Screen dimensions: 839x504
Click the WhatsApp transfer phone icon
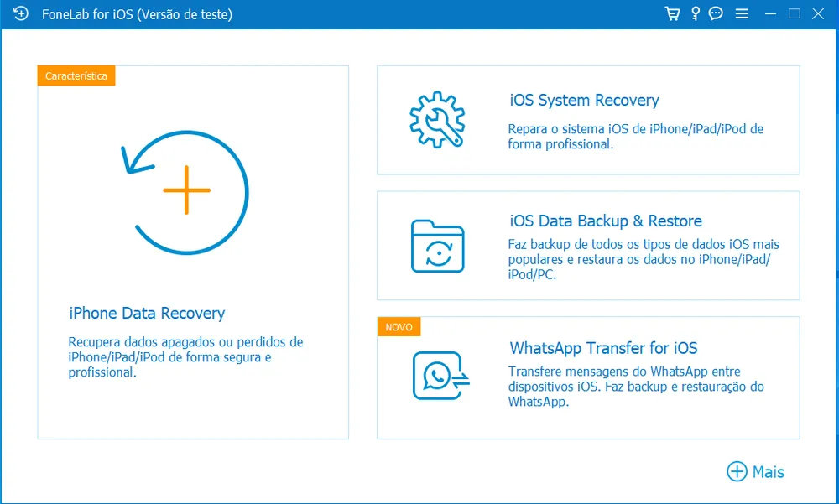point(439,375)
